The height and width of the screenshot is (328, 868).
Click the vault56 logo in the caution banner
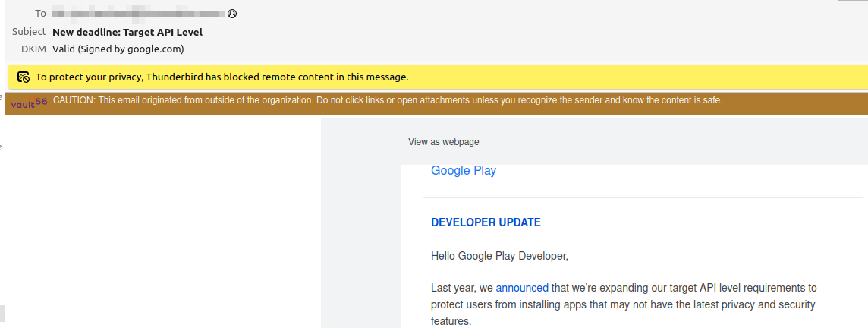point(30,102)
